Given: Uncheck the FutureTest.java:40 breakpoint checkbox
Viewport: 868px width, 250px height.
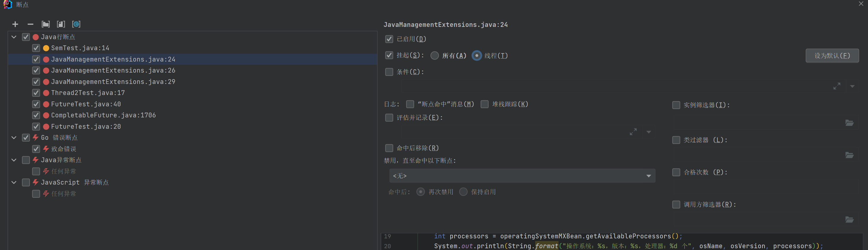Looking at the screenshot, I should point(36,104).
